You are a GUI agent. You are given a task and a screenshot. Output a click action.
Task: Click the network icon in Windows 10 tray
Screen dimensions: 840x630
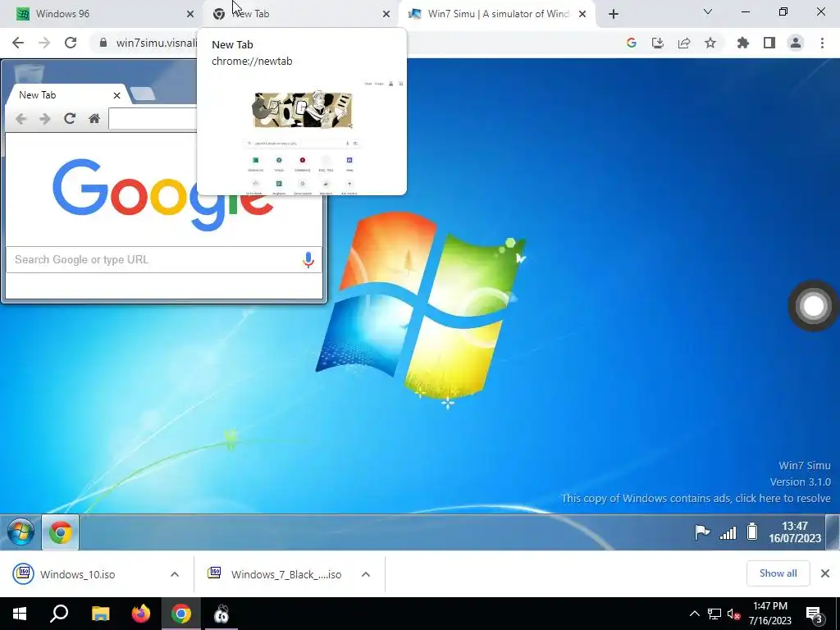tap(714, 614)
